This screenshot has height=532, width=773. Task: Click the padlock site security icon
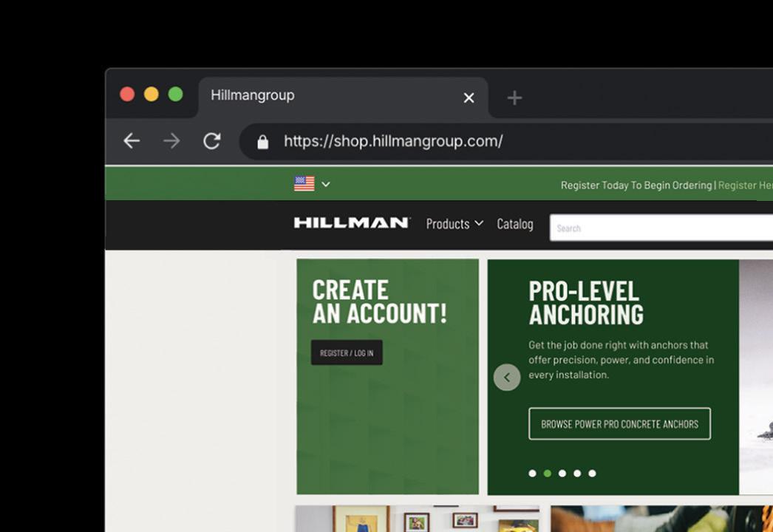[x=263, y=142]
